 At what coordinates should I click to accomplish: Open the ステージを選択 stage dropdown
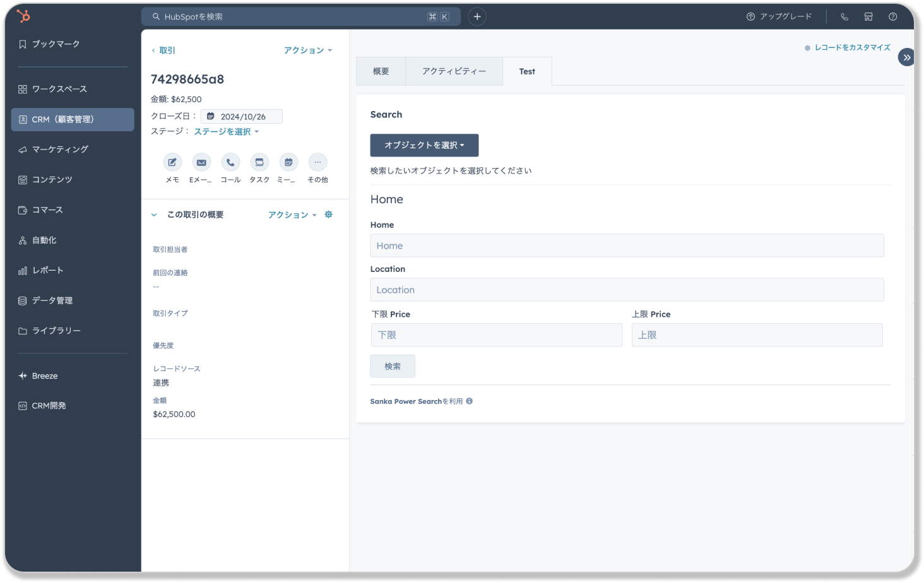pyautogui.click(x=226, y=132)
